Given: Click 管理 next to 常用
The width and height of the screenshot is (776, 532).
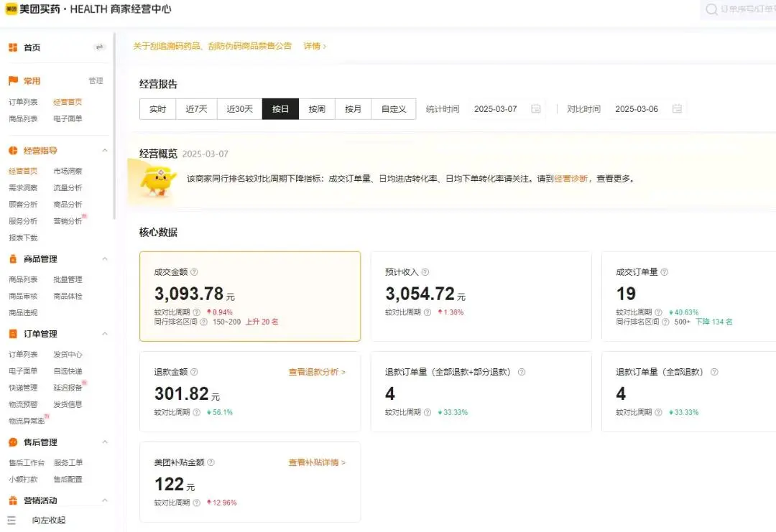Looking at the screenshot, I should coord(96,80).
